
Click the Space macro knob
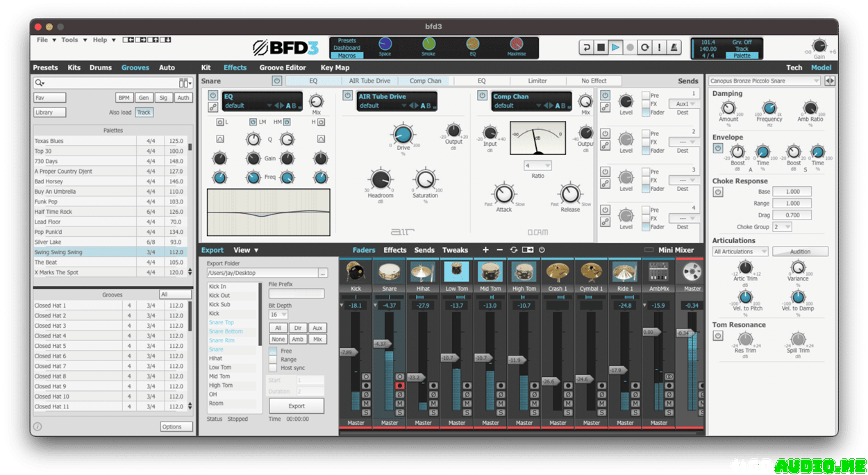coord(385,44)
